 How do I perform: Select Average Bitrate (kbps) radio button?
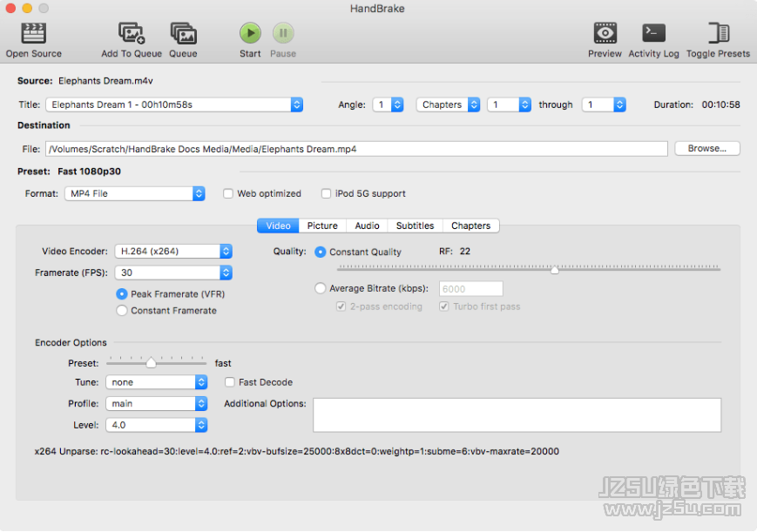tap(320, 289)
